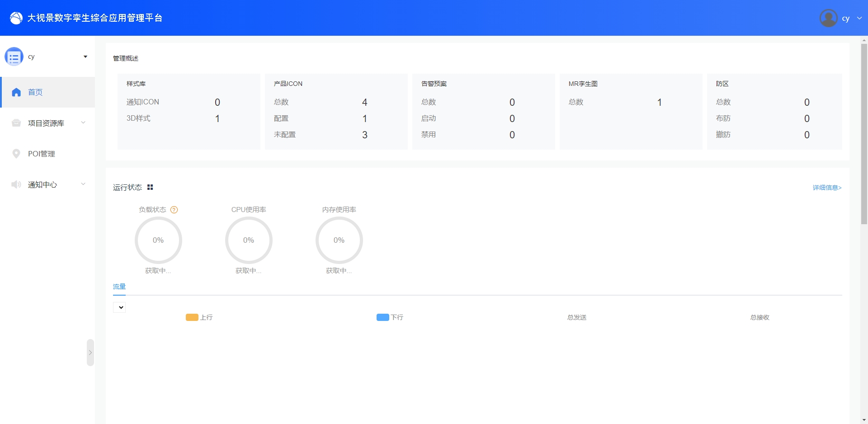Go to 首页 menu item
This screenshot has width=868, height=424.
(x=47, y=92)
